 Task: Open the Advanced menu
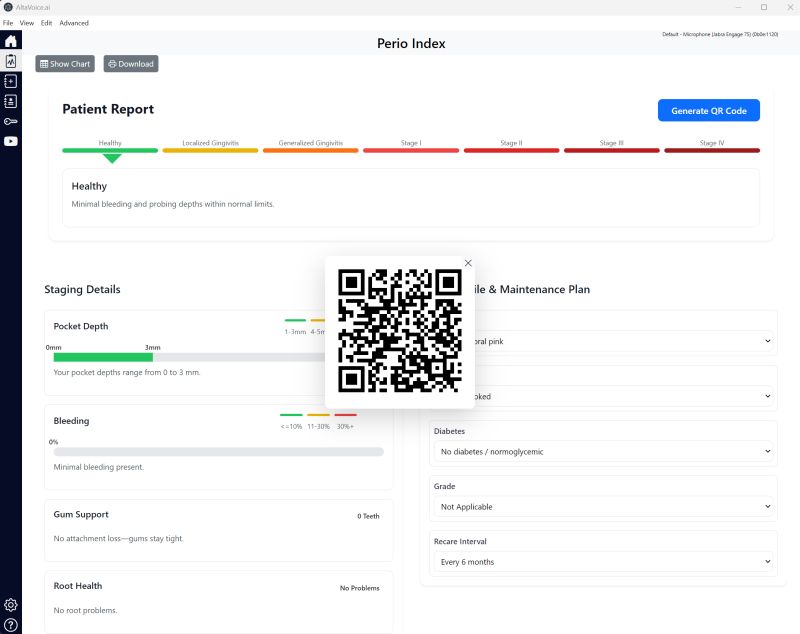click(x=74, y=23)
